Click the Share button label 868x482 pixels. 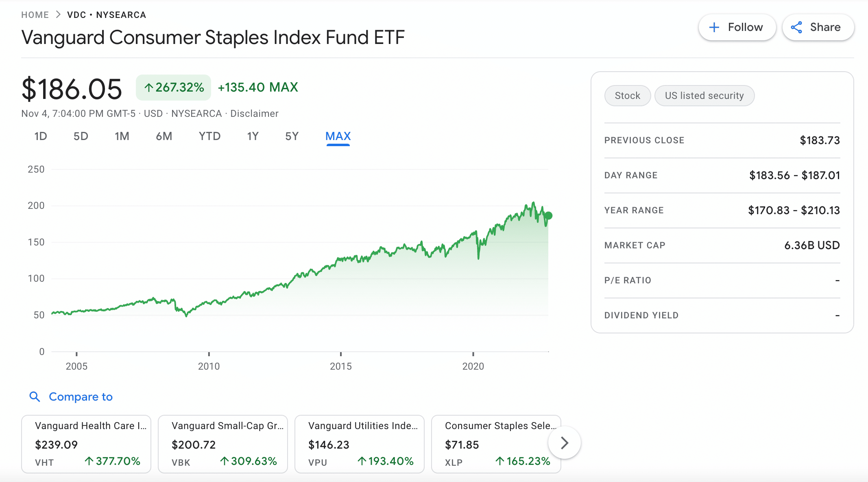825,27
